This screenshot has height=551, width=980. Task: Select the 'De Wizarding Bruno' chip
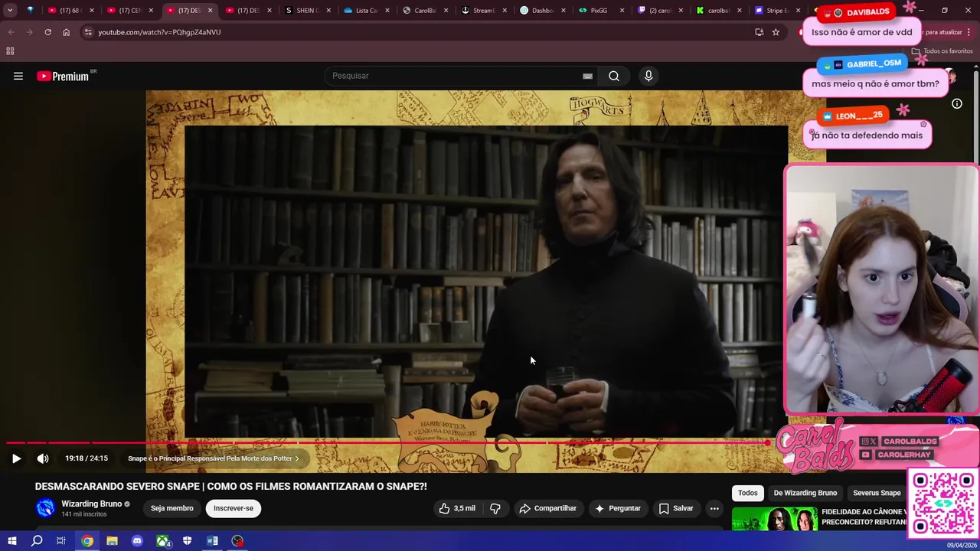click(805, 493)
